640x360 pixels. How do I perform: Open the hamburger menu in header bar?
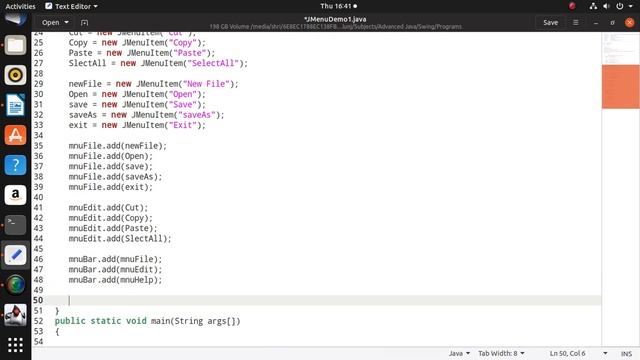[x=576, y=22]
